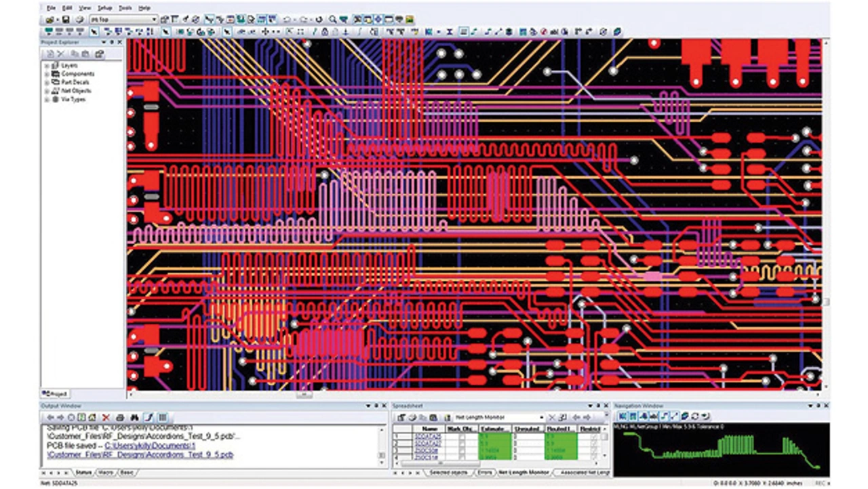Click the horizontal scrollbar under the PCB canvas
The image size is (868, 489).
[304, 395]
